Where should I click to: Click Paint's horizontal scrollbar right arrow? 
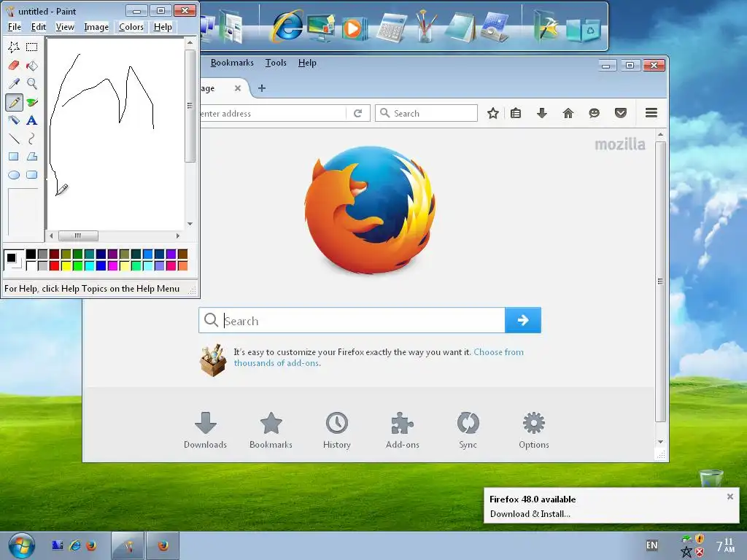click(x=178, y=236)
